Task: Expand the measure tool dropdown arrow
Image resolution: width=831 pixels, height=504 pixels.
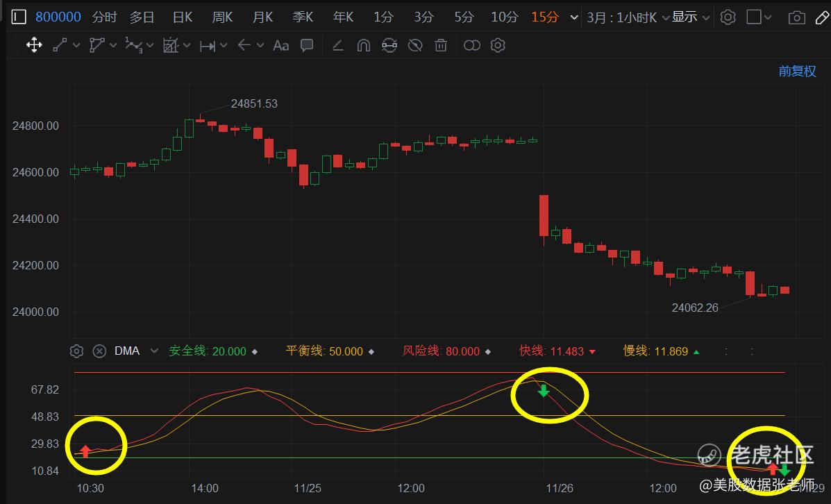Action: (x=224, y=46)
